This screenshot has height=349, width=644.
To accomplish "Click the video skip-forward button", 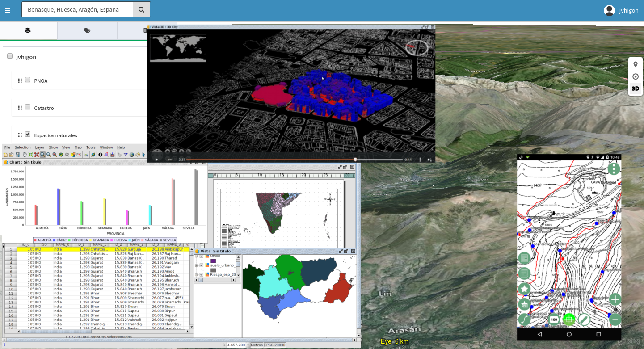I will [x=170, y=160].
